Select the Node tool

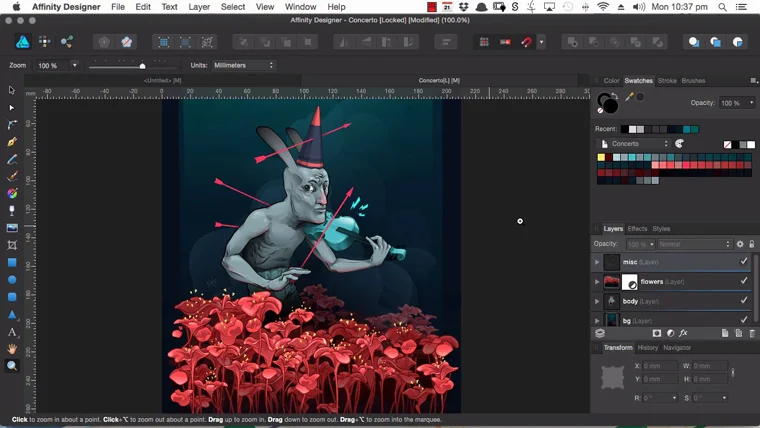(12, 108)
